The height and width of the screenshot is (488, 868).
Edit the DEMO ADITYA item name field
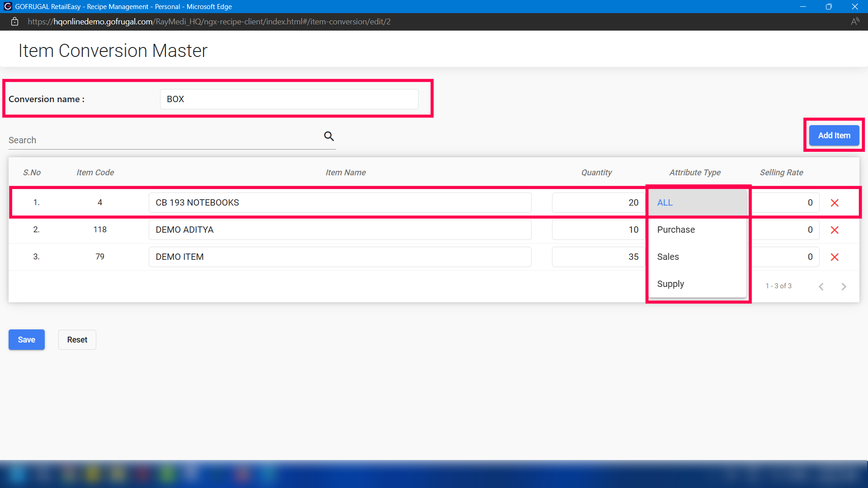click(340, 230)
